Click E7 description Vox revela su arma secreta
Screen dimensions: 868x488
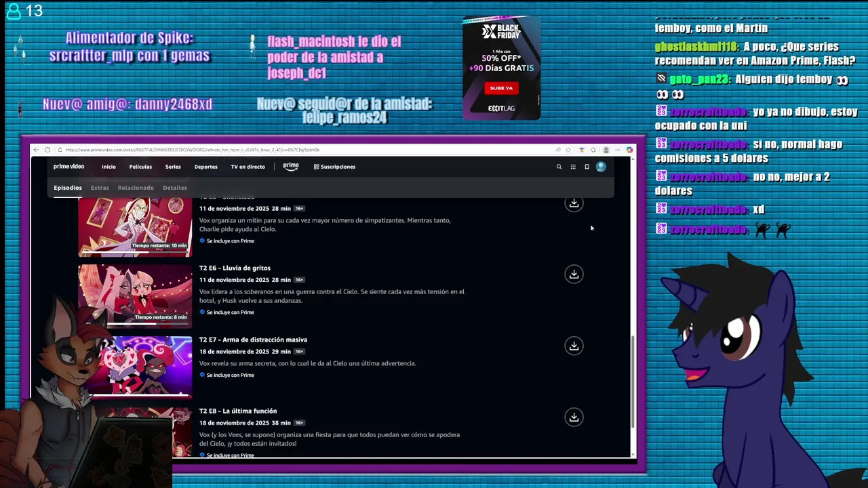307,363
